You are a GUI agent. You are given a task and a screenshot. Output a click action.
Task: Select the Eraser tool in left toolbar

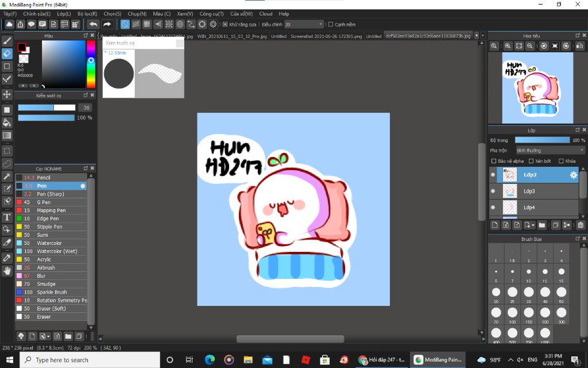pos(7,53)
